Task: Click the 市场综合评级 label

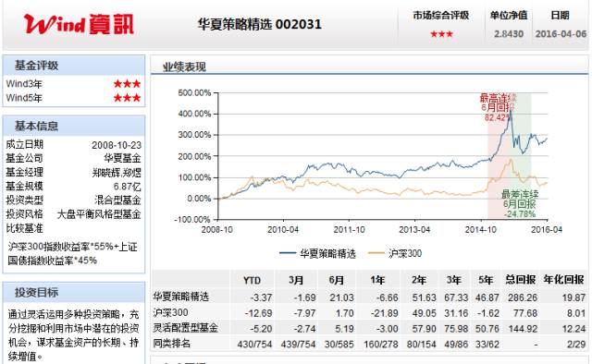Action: click(x=441, y=16)
